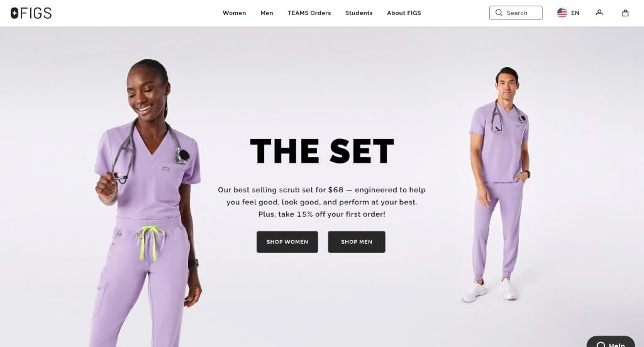644x347 pixels.
Task: Click the US flag icon
Action: (x=562, y=13)
